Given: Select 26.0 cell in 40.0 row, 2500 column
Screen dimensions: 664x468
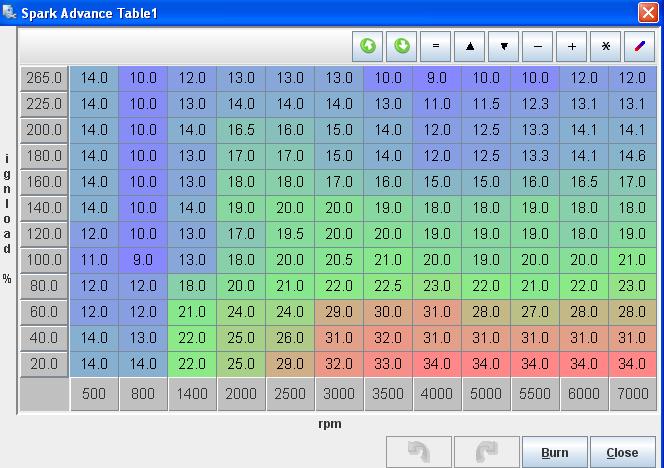Looking at the screenshot, I should pos(290,338).
